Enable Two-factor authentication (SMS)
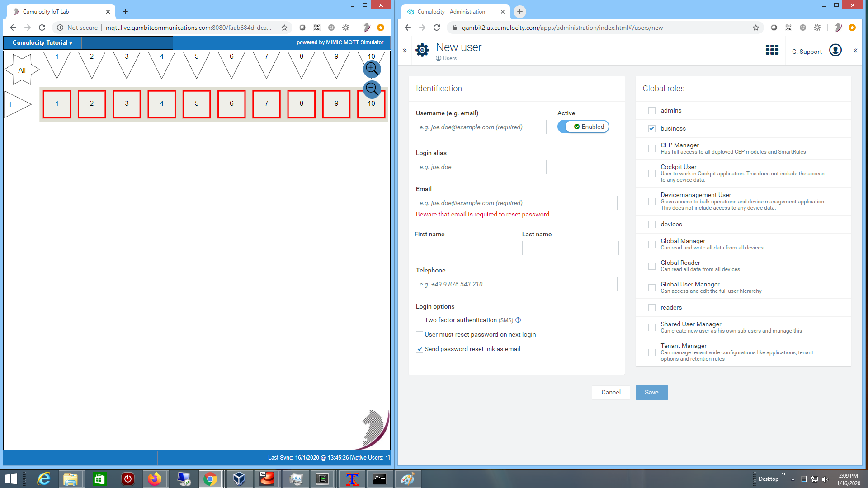This screenshot has height=488, width=868. click(420, 320)
